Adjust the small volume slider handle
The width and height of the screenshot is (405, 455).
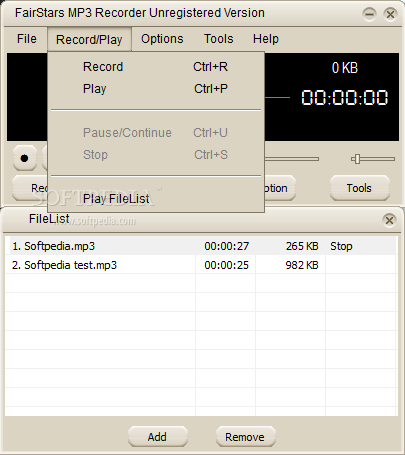tap(357, 159)
